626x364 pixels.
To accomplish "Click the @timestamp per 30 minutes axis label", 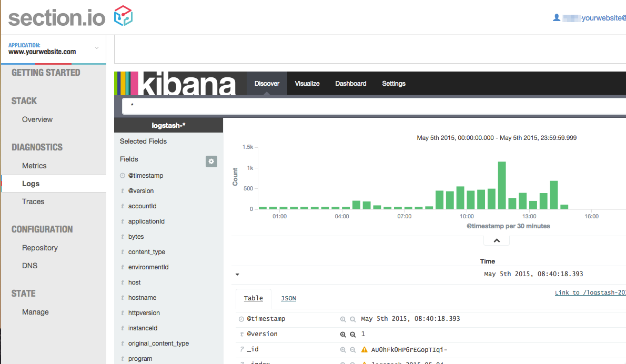I will [x=508, y=226].
